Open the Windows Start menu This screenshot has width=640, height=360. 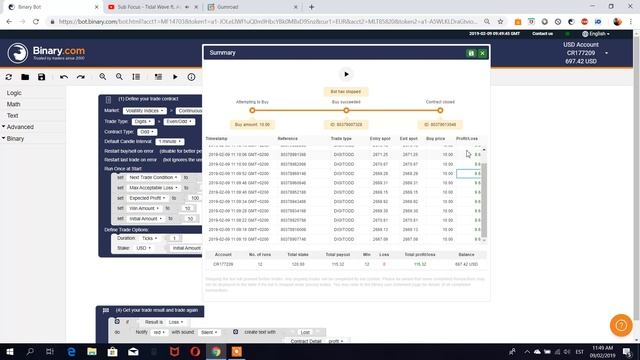tap(9, 351)
